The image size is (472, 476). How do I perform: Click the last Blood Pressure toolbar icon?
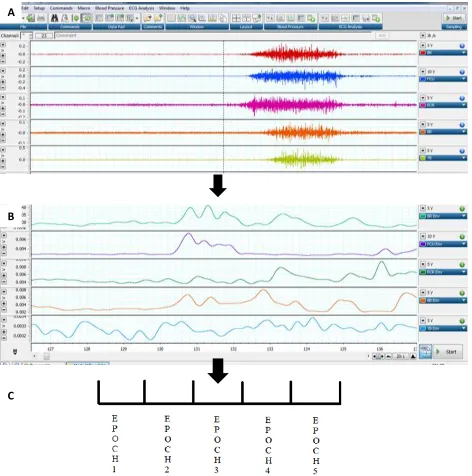[x=311, y=18]
